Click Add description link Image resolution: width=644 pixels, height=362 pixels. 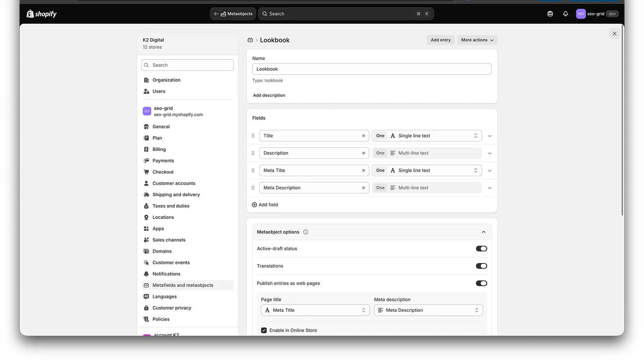pyautogui.click(x=269, y=95)
